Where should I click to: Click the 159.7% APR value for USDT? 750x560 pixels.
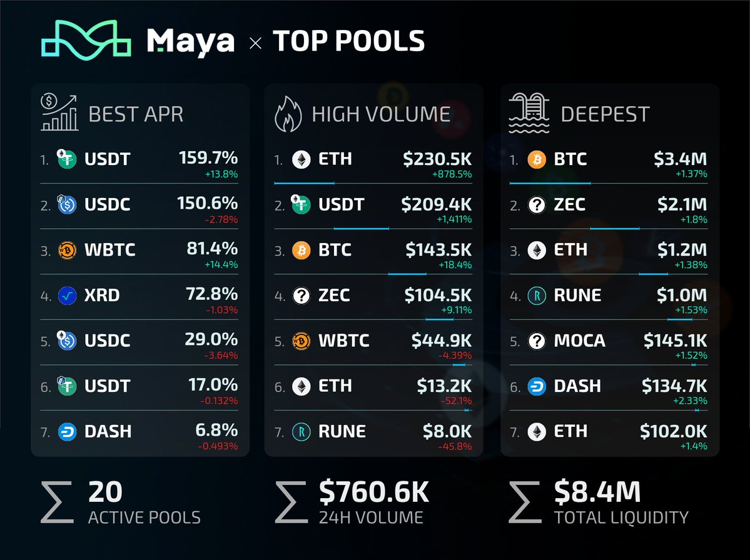207,158
